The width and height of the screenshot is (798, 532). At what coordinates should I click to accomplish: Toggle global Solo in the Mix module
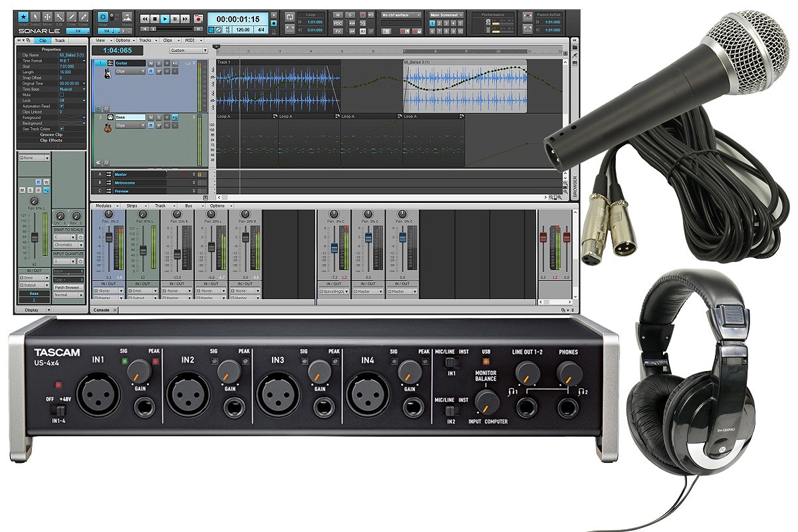point(350,14)
